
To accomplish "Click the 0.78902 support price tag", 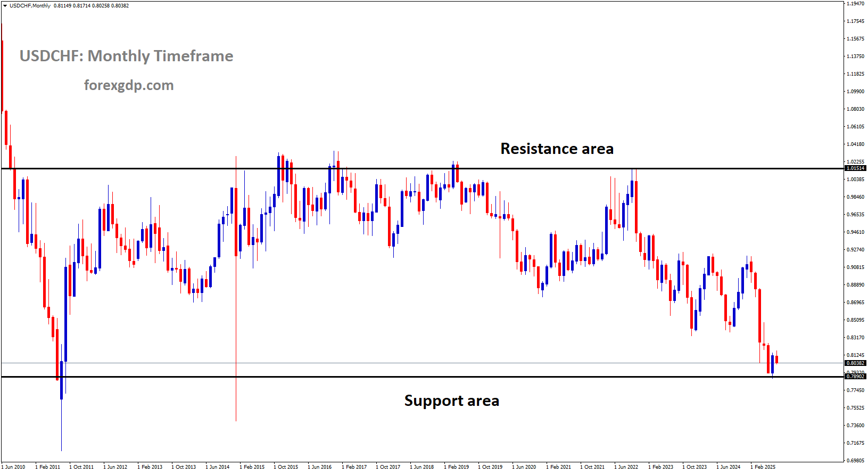I will pyautogui.click(x=855, y=377).
